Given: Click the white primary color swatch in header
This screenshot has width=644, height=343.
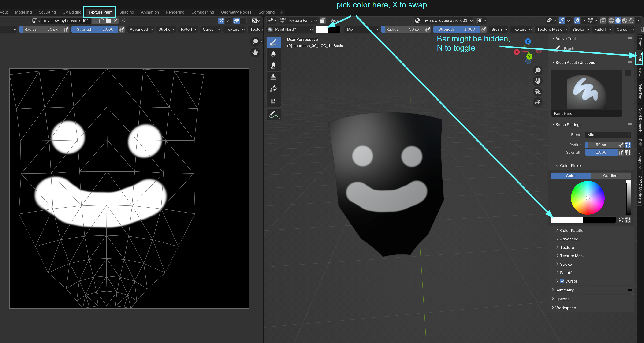Looking at the screenshot, I should pyautogui.click(x=321, y=30).
